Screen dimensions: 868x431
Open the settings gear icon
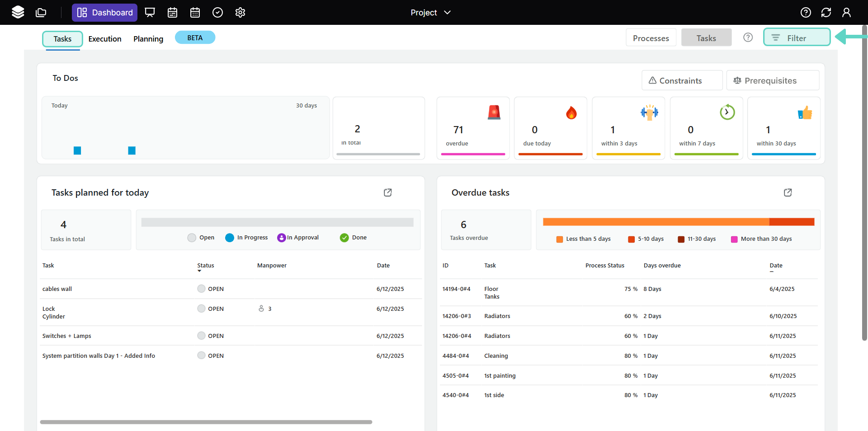[240, 12]
